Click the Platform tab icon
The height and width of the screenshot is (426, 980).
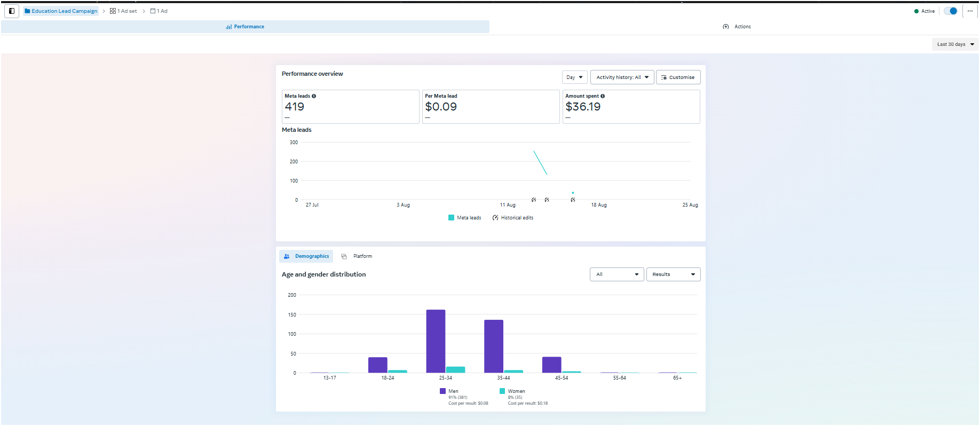pos(344,256)
